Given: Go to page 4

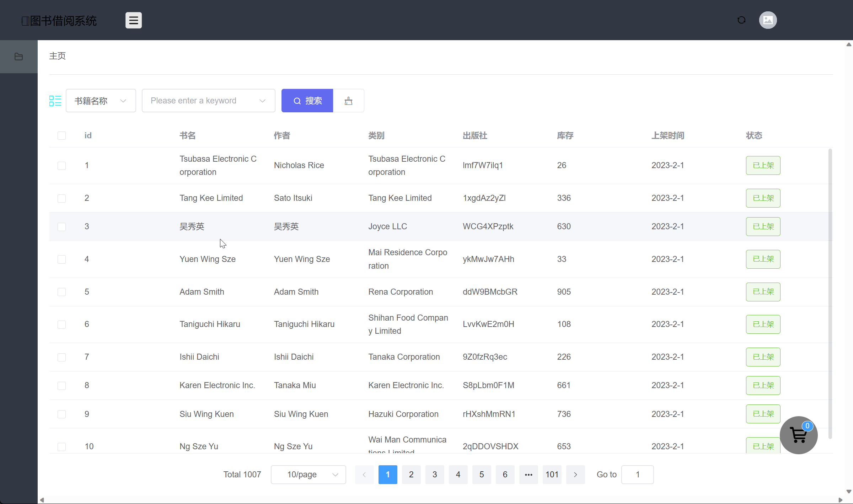Looking at the screenshot, I should [458, 474].
